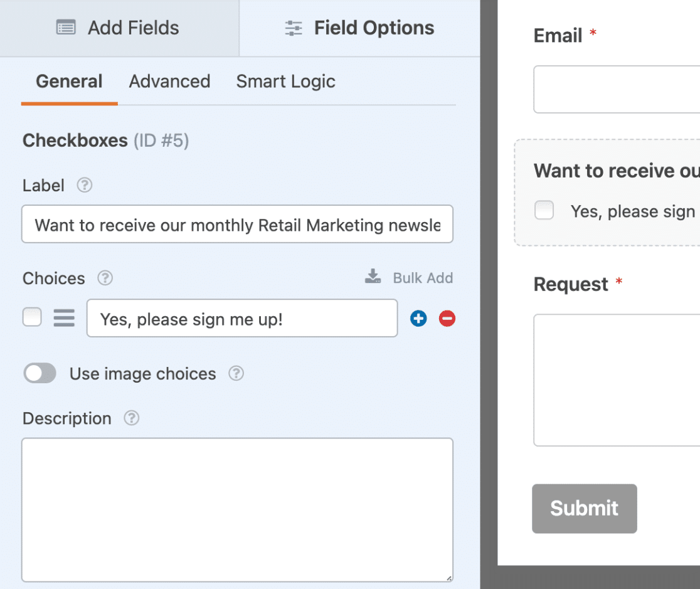The height and width of the screenshot is (589, 700).
Task: Select the Smart Logic sub-tab
Action: pos(285,82)
